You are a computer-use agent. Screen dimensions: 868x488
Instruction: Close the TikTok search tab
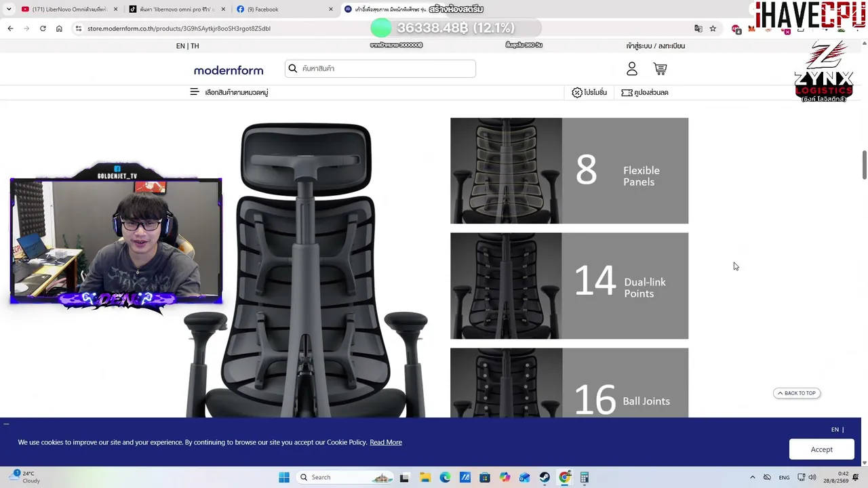click(223, 9)
